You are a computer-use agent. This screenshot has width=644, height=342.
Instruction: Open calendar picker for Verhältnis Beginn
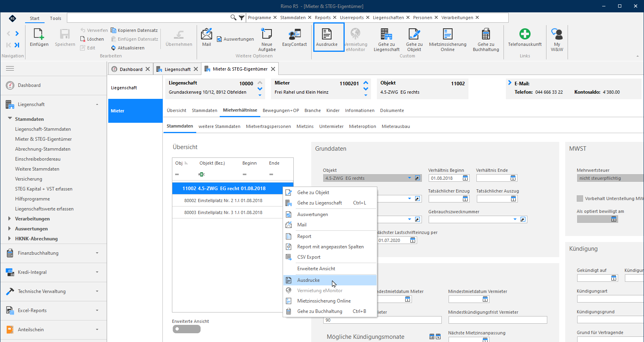tap(465, 178)
